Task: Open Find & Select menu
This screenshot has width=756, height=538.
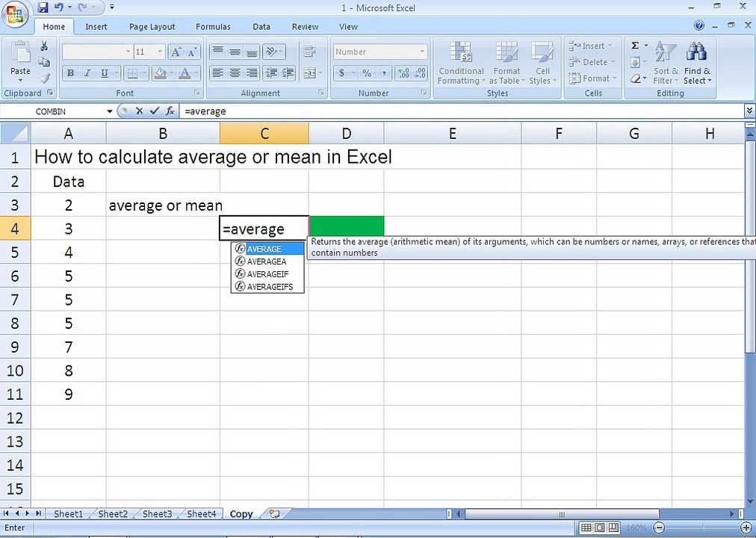Action: tap(697, 64)
